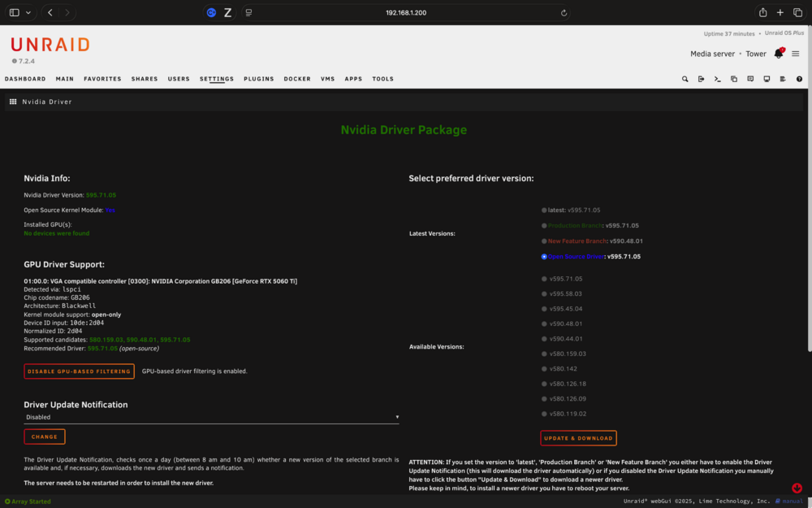Image resolution: width=812 pixels, height=508 pixels.
Task: Select the Open Source Driver radio button
Action: [x=544, y=257]
